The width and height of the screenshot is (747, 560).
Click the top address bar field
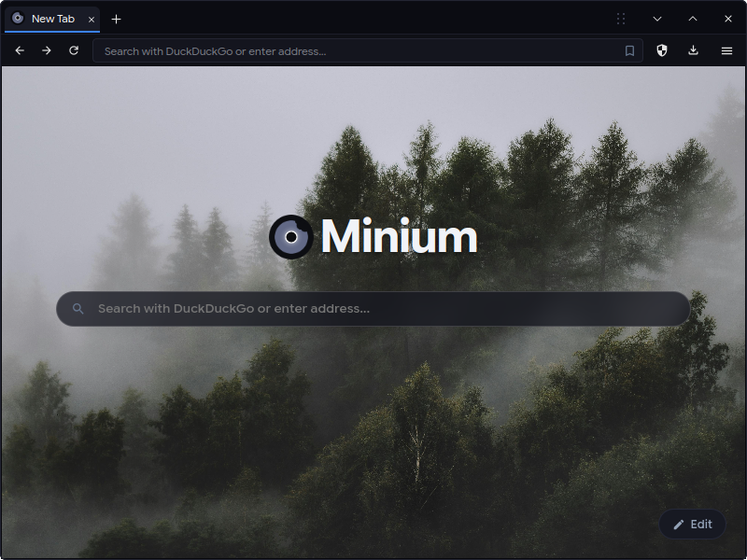[x=367, y=51]
